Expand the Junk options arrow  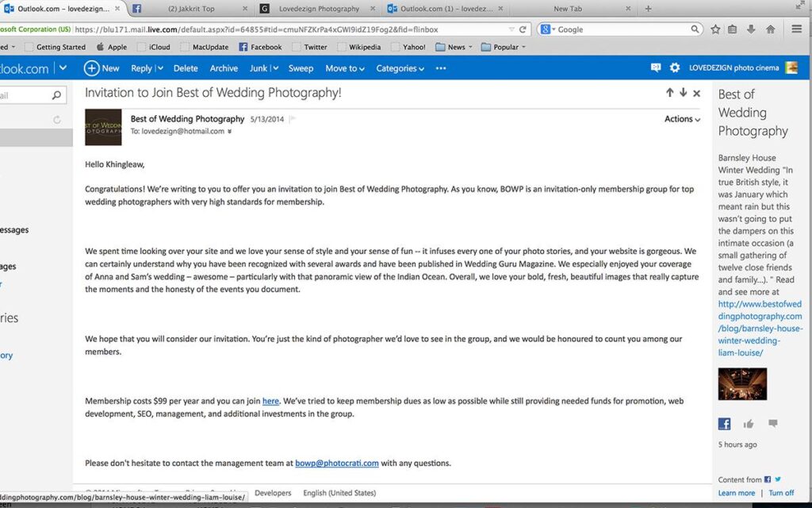coord(275,68)
